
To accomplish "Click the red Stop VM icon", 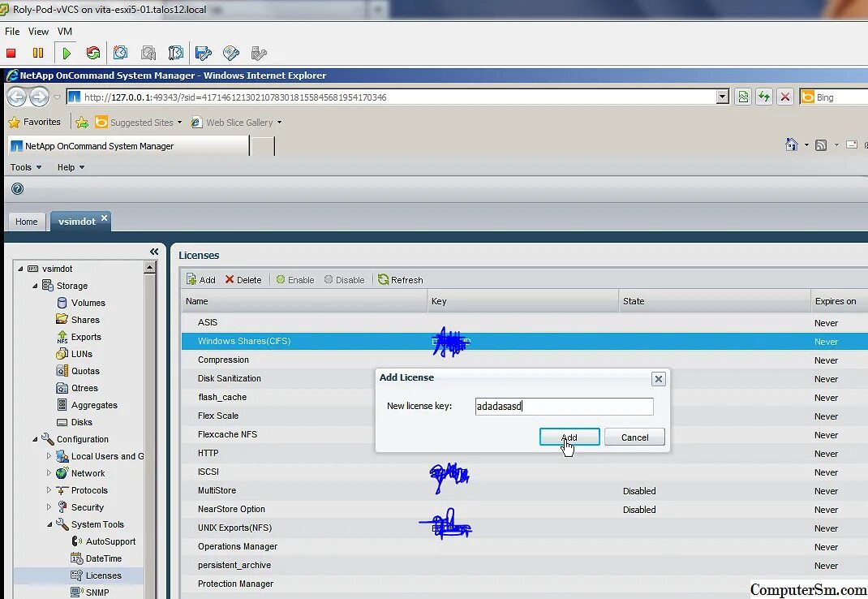I will pos(11,54).
